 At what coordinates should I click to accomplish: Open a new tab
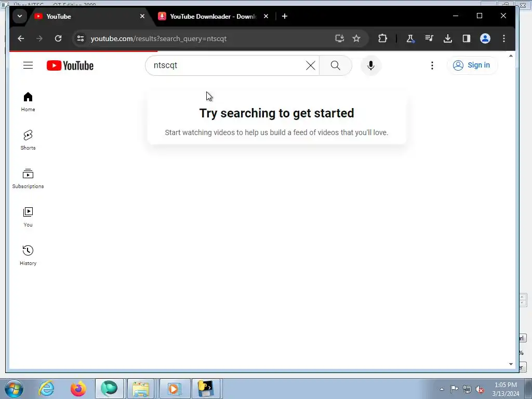click(x=285, y=16)
